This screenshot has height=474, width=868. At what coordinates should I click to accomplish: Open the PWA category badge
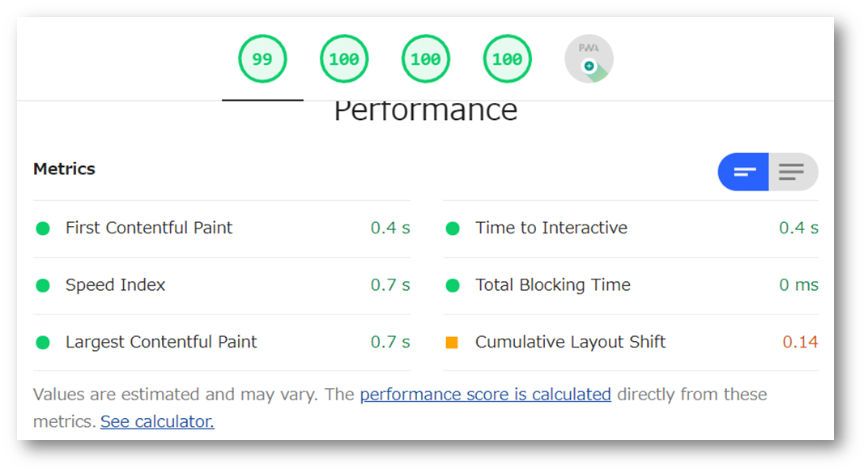(589, 58)
